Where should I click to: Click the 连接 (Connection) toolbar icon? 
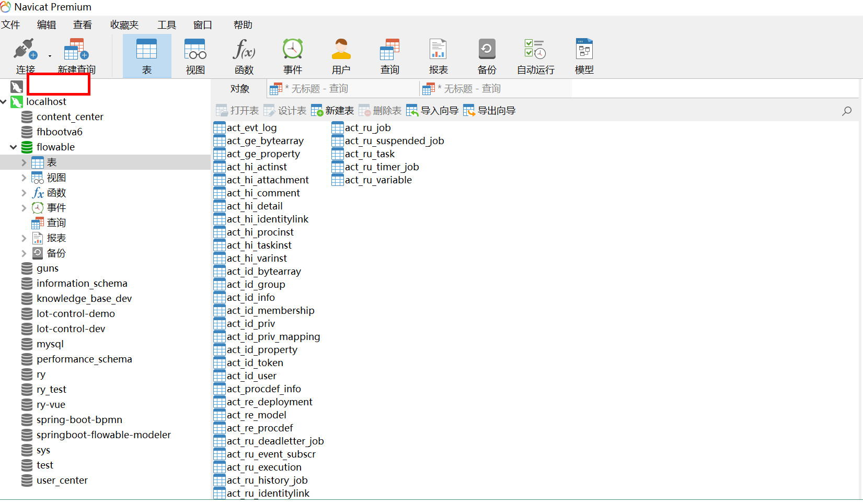25,55
